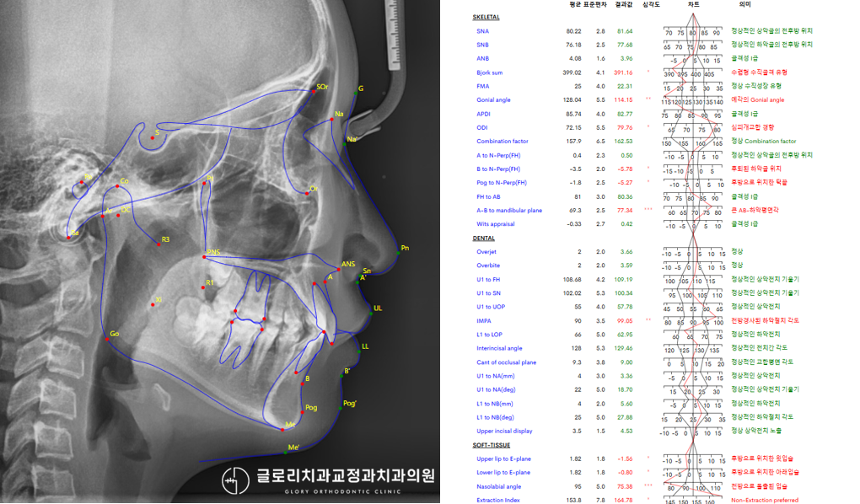
Task: Open the SKELETAL section header
Action: pos(486,17)
